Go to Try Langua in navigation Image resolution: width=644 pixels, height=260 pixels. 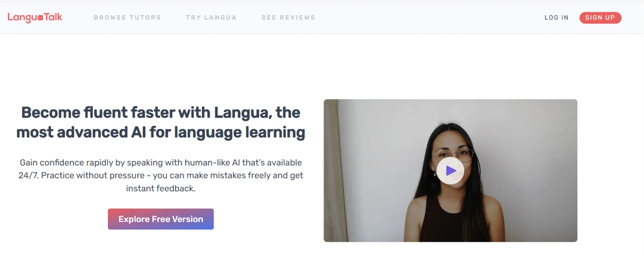211,18
